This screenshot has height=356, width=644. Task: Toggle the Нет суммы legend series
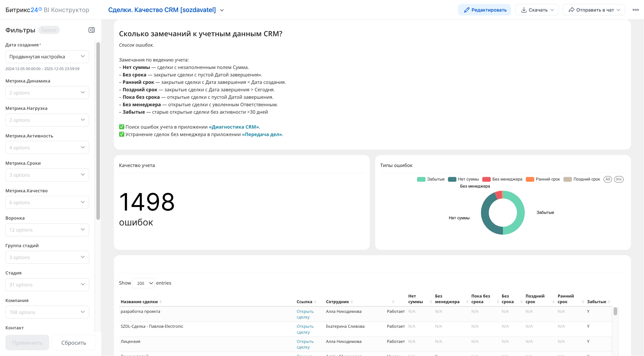coord(463,179)
